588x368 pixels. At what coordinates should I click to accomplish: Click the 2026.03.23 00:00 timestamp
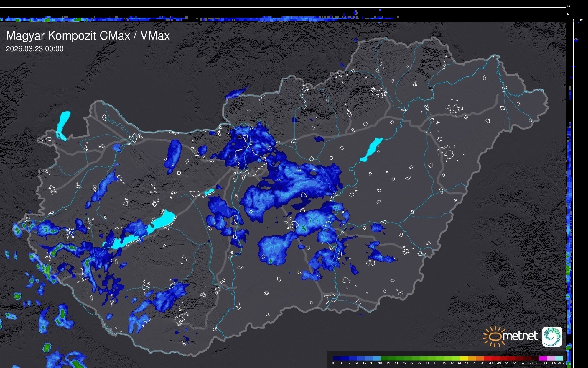pos(34,49)
